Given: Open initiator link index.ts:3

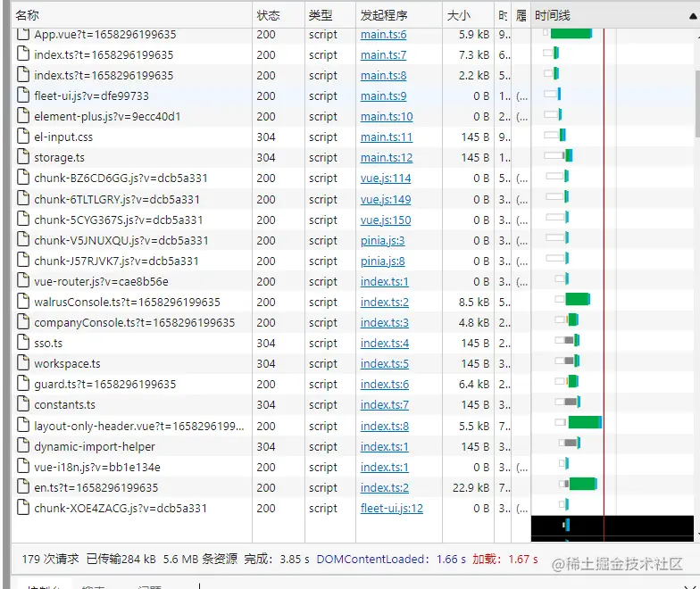Looking at the screenshot, I should tap(384, 323).
